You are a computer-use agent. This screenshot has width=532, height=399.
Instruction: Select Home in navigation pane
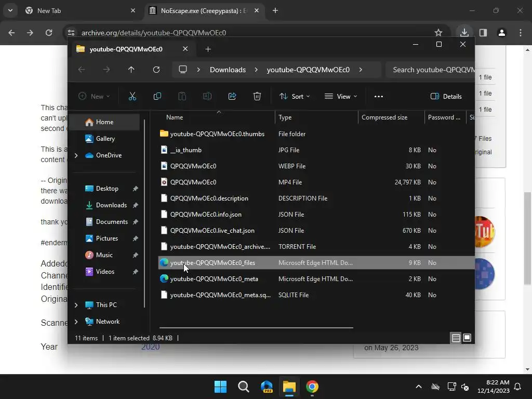pyautogui.click(x=104, y=122)
